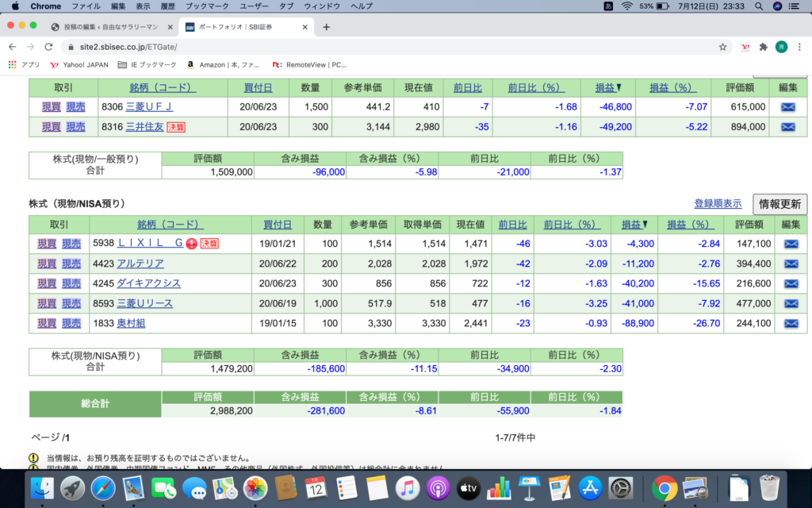Click the battery status in the menu bar

click(x=654, y=6)
